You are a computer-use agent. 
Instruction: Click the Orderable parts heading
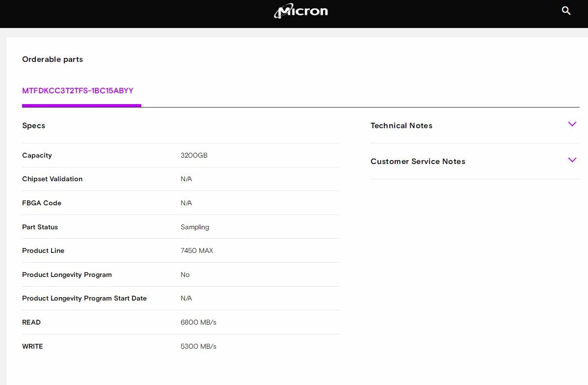click(53, 59)
